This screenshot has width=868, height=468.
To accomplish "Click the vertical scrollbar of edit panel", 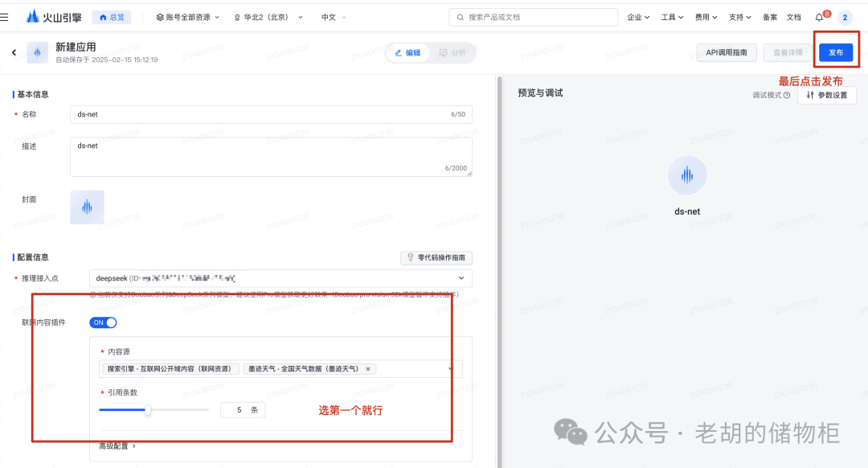I will pyautogui.click(x=499, y=271).
